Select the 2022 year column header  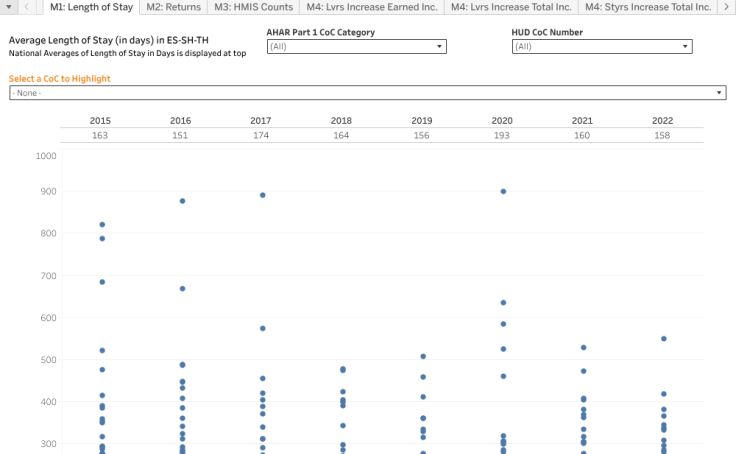tap(663, 121)
